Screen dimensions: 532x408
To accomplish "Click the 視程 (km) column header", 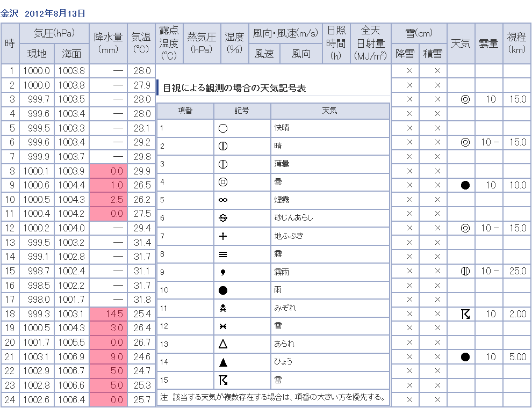I will click(x=516, y=43).
